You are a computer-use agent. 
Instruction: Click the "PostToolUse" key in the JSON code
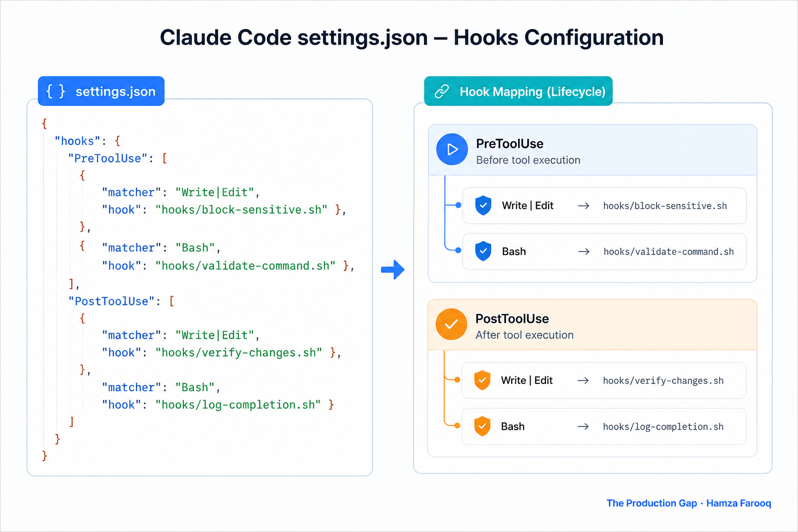111,301
